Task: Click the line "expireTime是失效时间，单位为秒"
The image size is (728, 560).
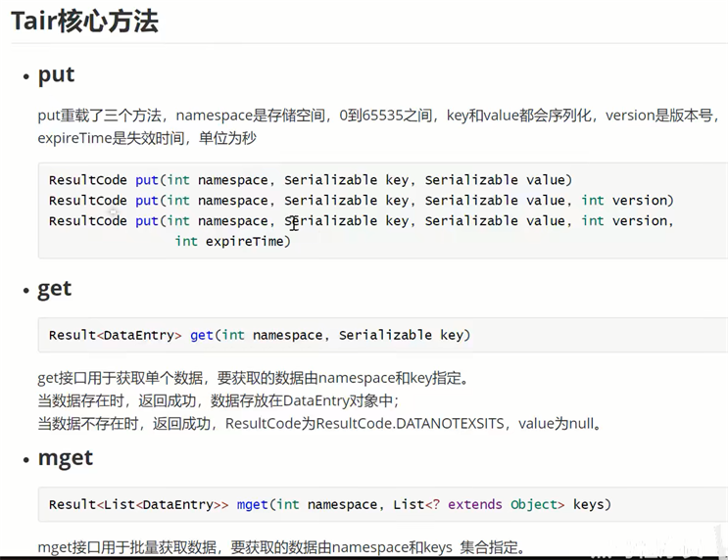Action: coord(147,138)
